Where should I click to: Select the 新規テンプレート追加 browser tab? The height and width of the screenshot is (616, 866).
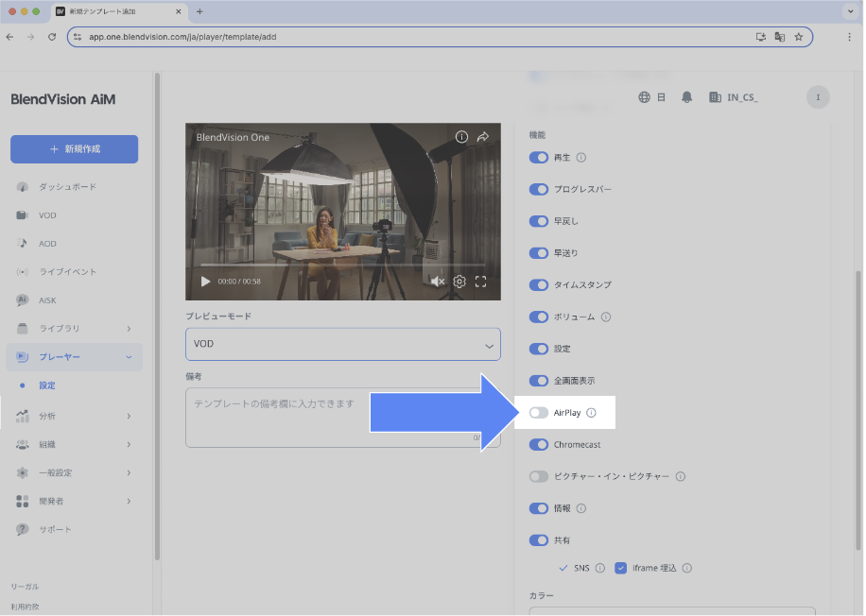(x=120, y=11)
